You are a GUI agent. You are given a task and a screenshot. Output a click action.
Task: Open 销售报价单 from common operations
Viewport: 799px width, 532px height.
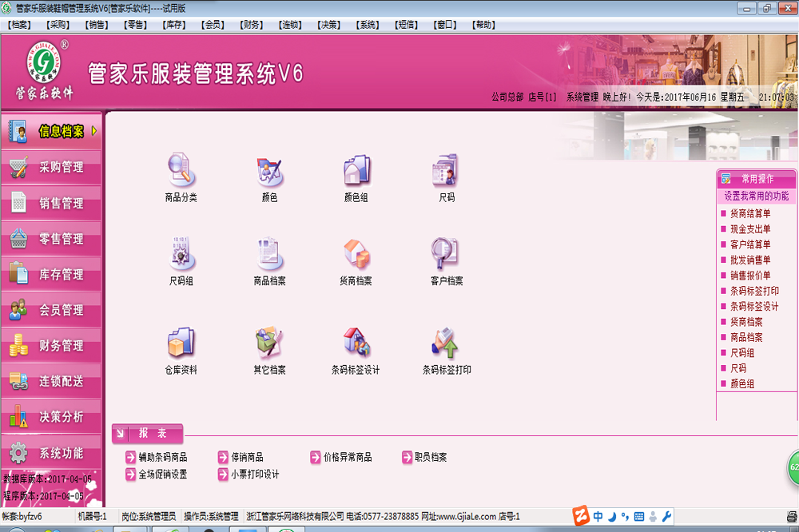[x=750, y=276]
